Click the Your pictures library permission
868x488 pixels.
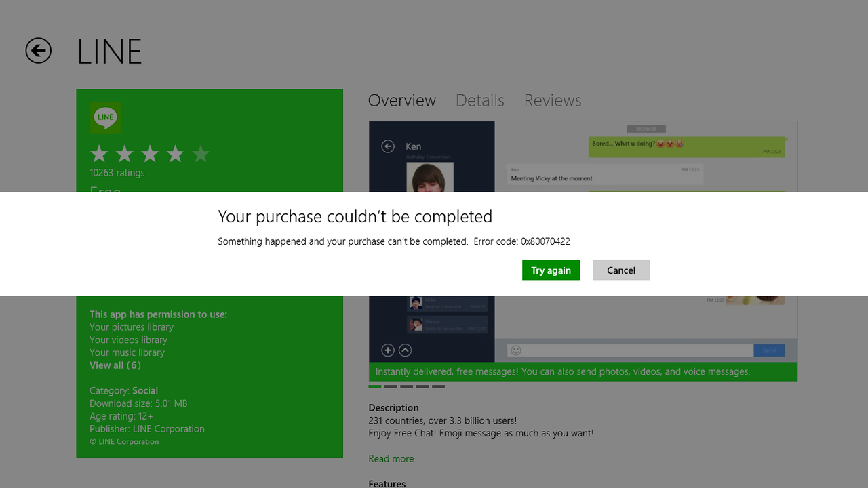click(x=132, y=327)
